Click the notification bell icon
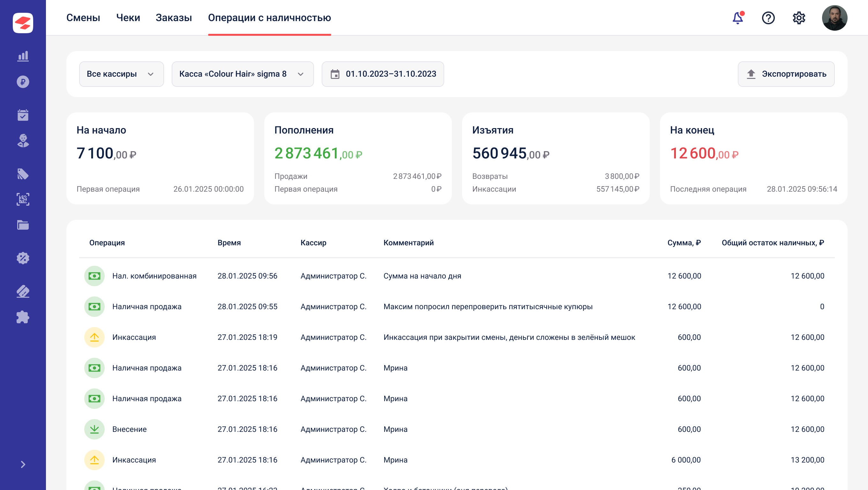Screen dimensions: 868x490 pos(737,18)
